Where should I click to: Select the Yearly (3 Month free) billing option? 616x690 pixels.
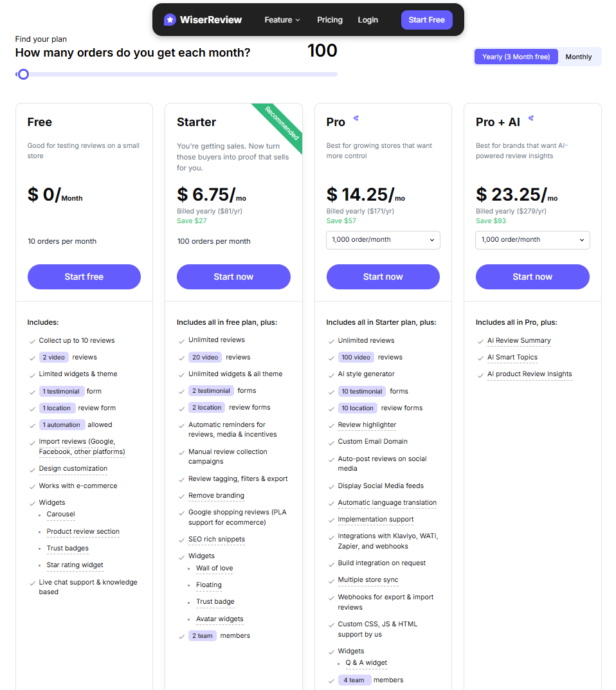point(516,57)
